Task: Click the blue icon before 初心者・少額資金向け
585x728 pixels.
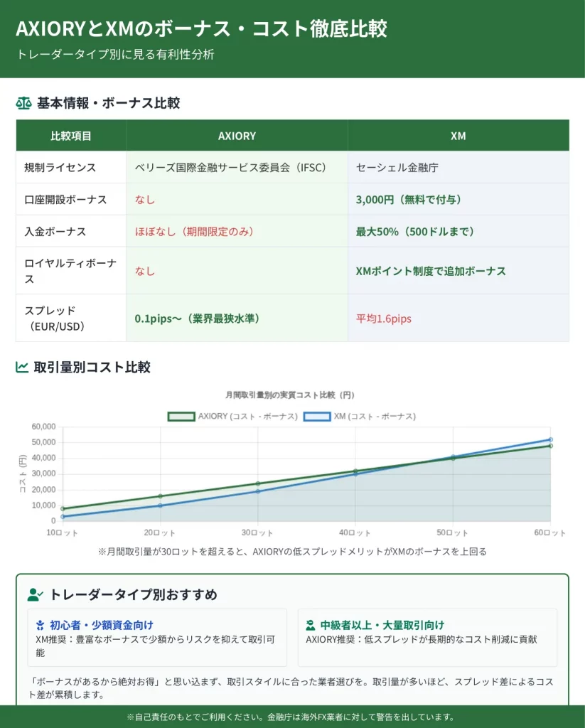Action: [41, 626]
